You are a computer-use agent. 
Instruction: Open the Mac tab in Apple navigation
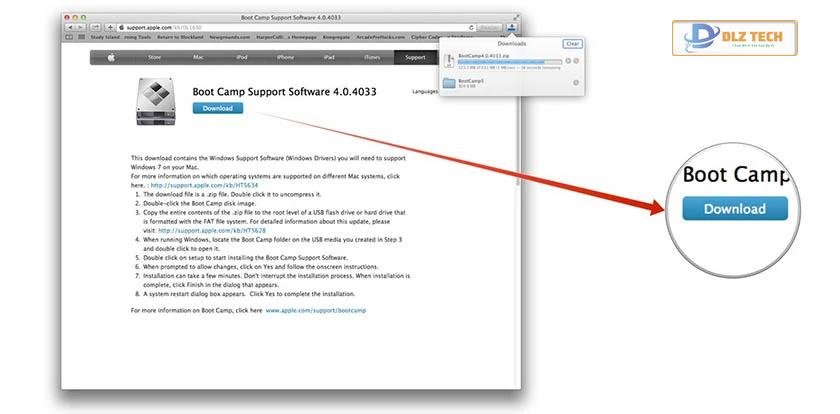pos(198,57)
